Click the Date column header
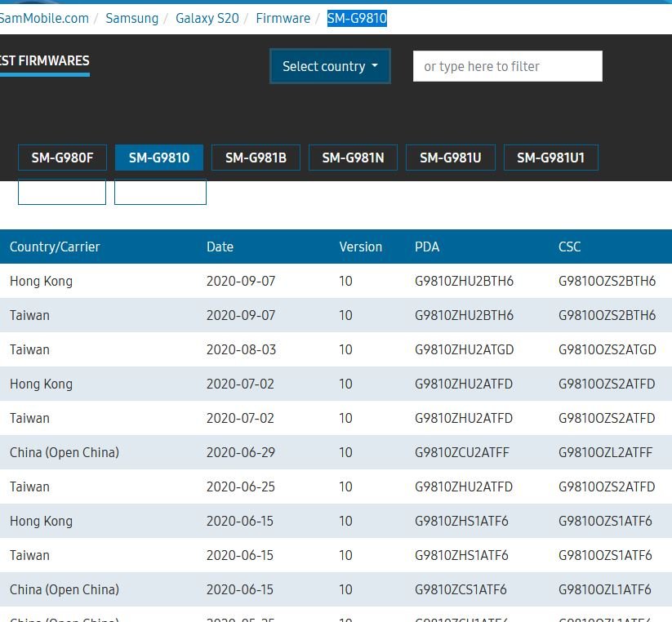 (x=220, y=247)
